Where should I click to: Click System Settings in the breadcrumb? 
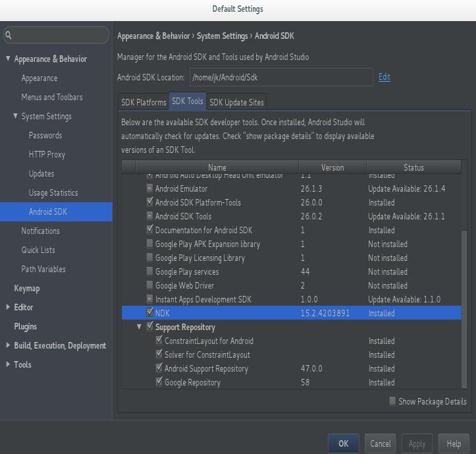pos(223,36)
